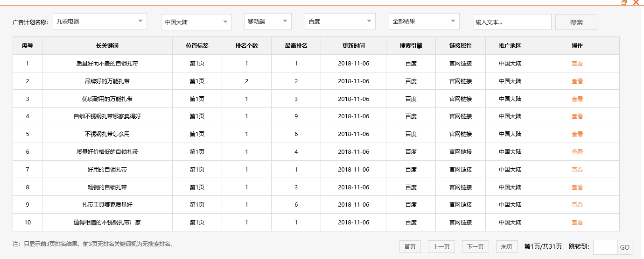
Task: View details for 质量好而不贵的自锁扎带
Action: [x=577, y=64]
